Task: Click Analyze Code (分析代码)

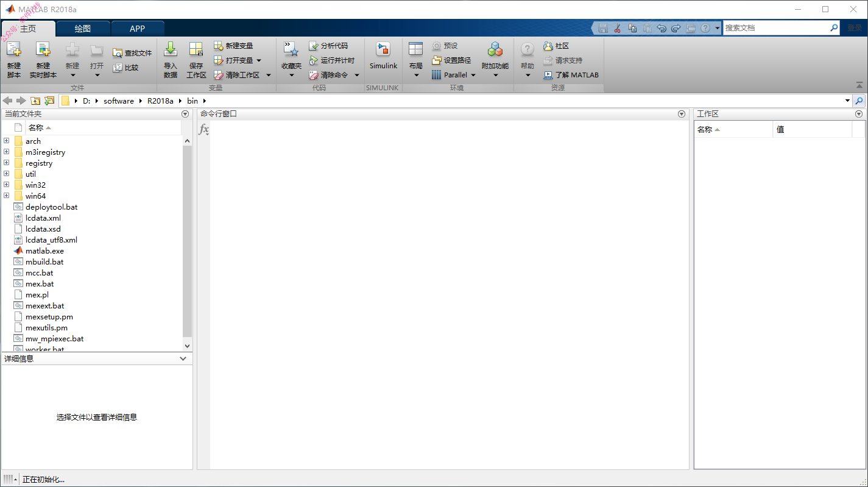Action: tap(328, 46)
